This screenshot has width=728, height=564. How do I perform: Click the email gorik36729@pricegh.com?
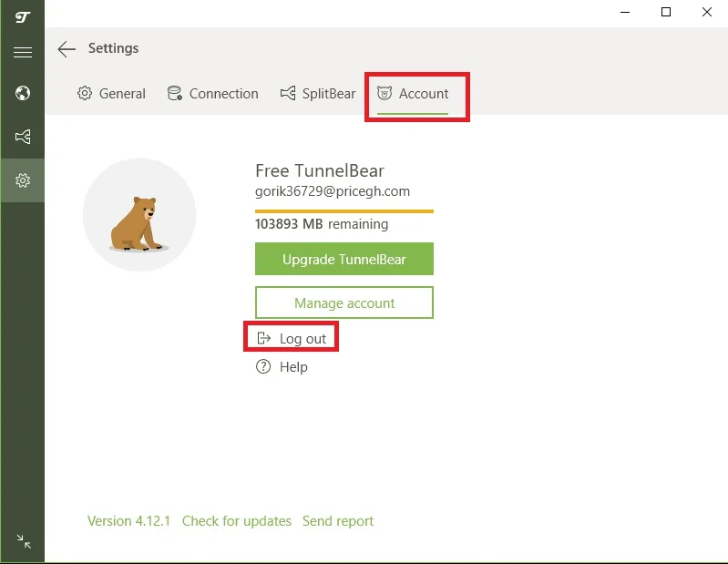(333, 191)
